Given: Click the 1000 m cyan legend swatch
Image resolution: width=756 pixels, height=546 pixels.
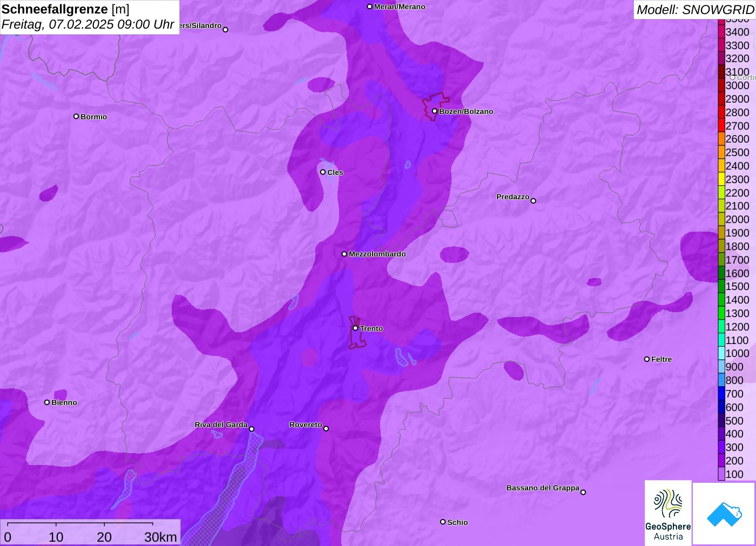Looking at the screenshot, I should click(721, 353).
